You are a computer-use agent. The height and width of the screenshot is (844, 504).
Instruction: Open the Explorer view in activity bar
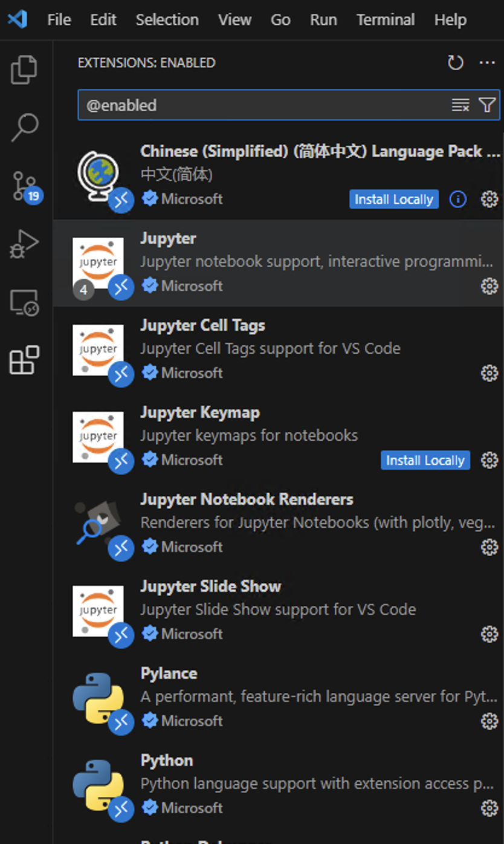[x=25, y=70]
